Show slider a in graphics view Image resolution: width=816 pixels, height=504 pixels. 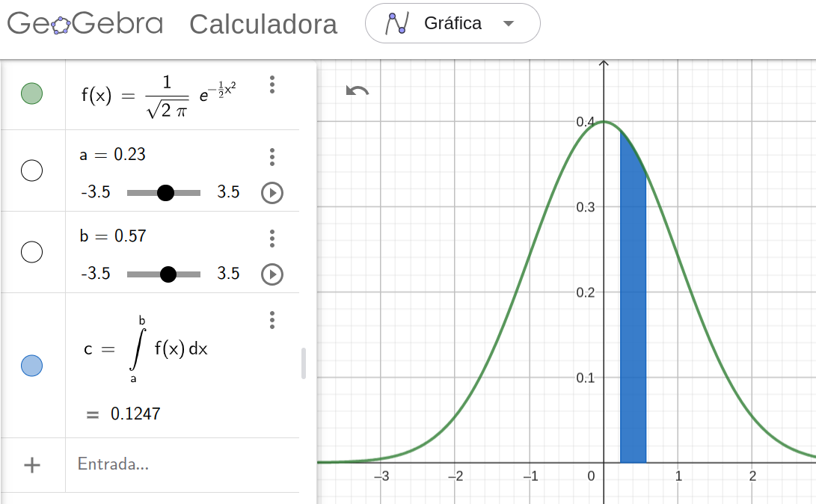[x=31, y=170]
